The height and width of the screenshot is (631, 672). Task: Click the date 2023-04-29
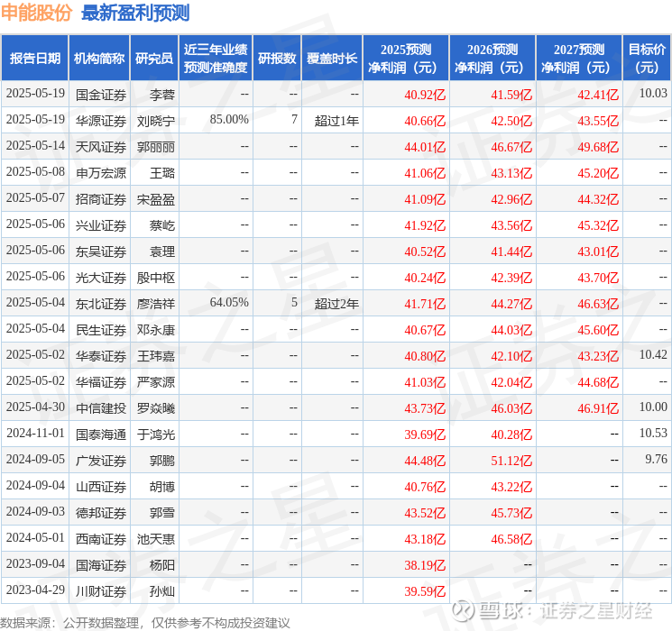pyautogui.click(x=35, y=590)
